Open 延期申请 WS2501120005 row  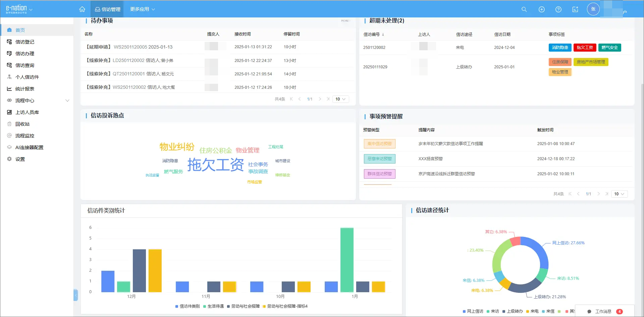point(218,47)
